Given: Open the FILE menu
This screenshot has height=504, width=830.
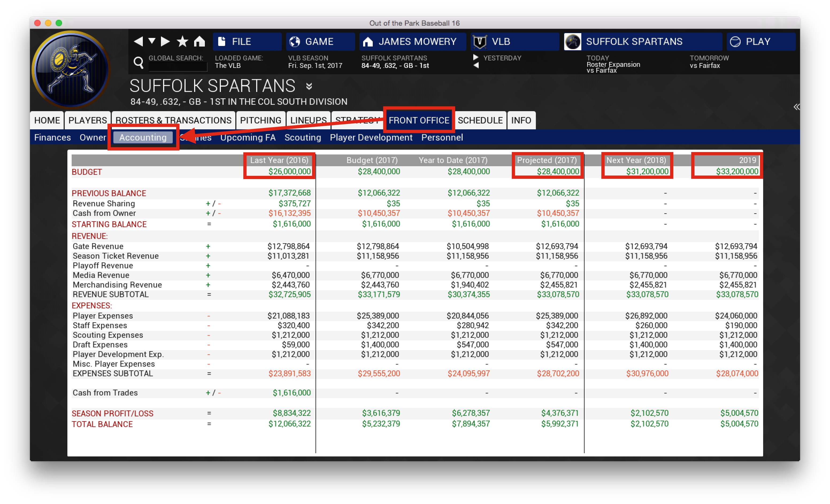Looking at the screenshot, I should point(247,42).
